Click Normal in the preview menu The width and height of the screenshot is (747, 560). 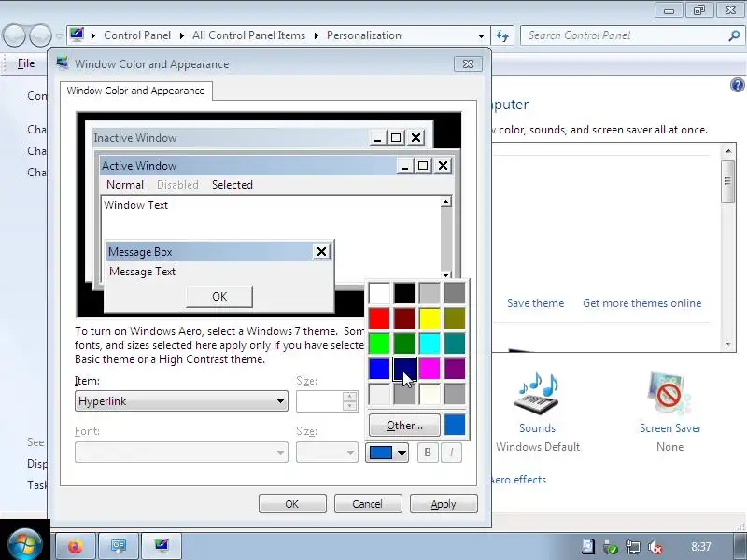(125, 184)
